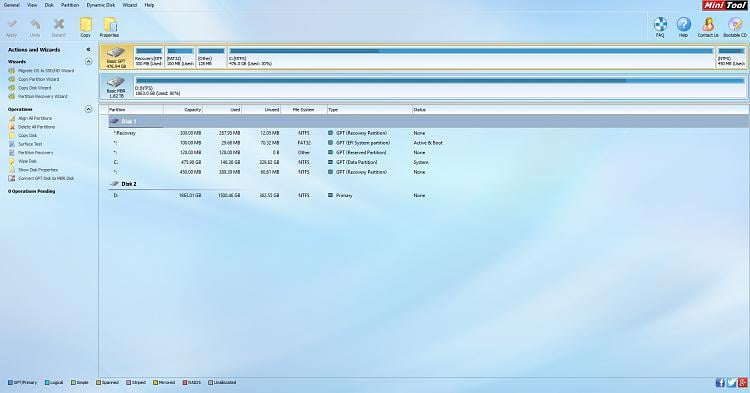750x393 pixels.
Task: Select the C: partition row
Action: tap(429, 163)
